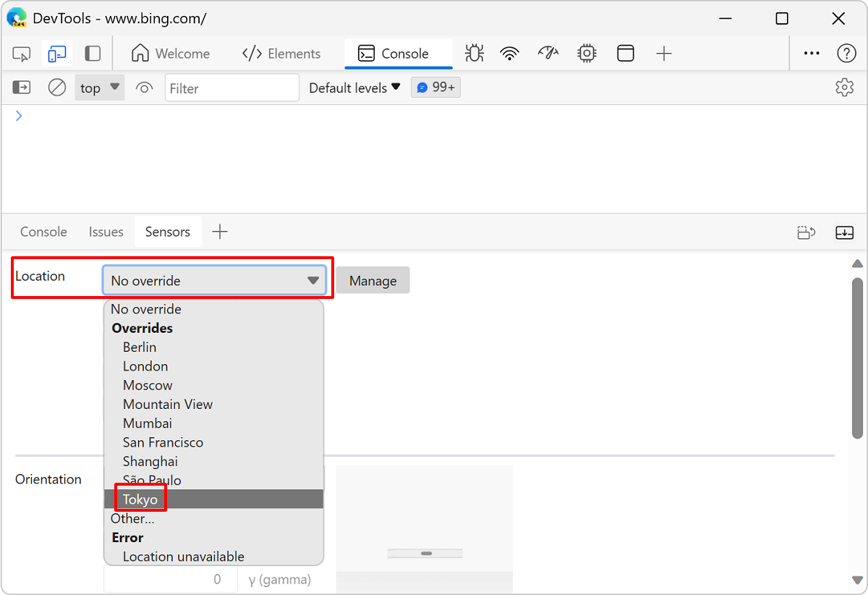Open the top JavaScript context dropdown

100,88
